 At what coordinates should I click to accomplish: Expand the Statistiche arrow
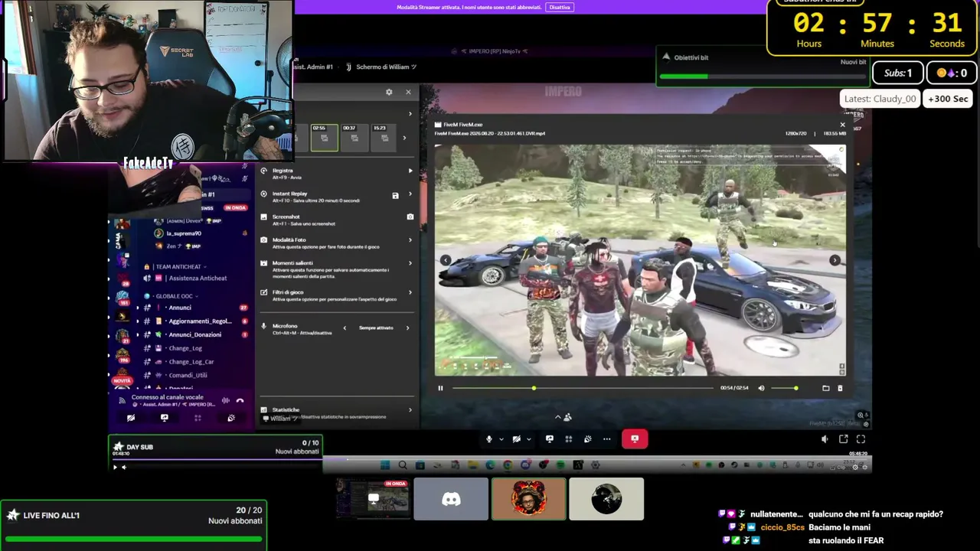[410, 410]
